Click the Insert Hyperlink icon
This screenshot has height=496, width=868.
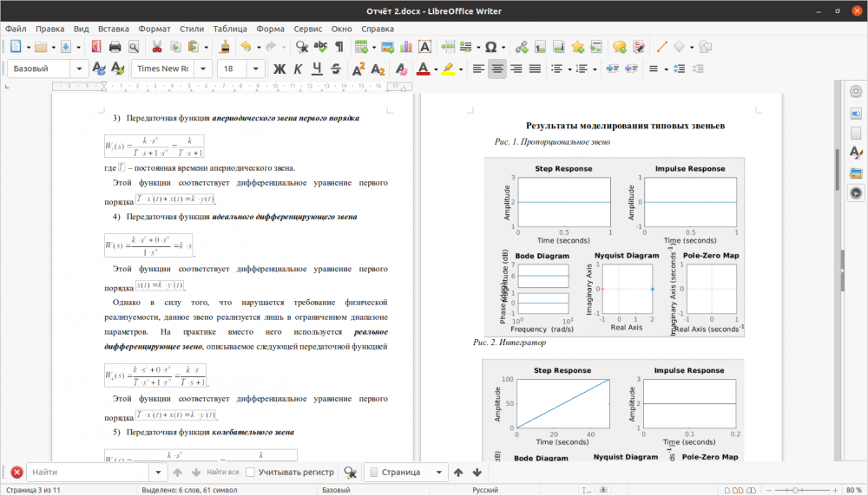[523, 47]
